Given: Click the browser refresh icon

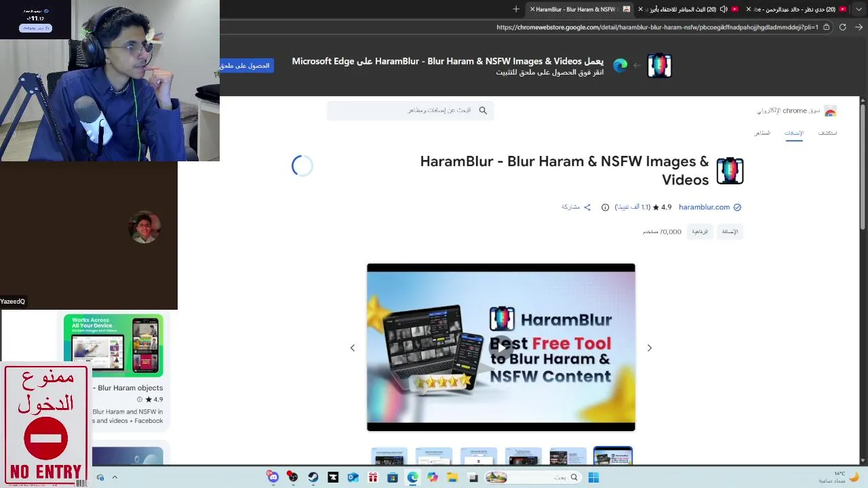Looking at the screenshot, I should point(842,27).
